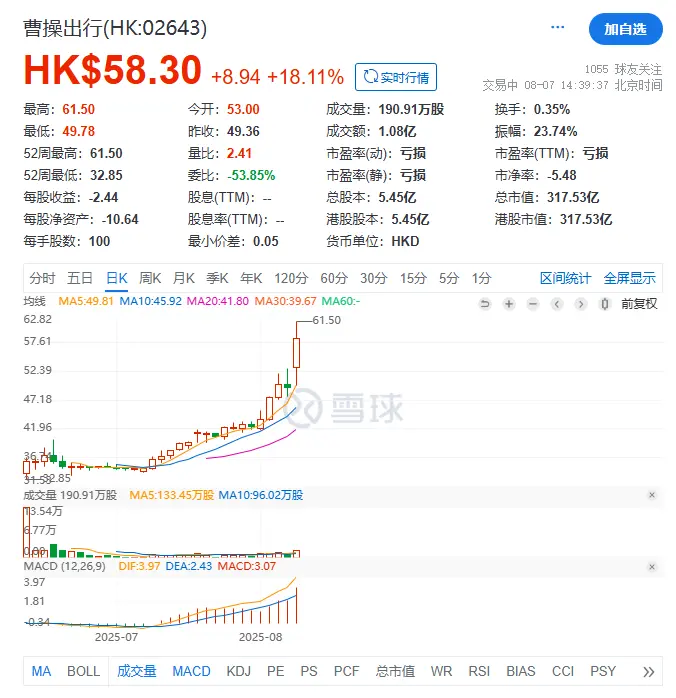Click the stock title 曹操出行(HK:02643)
The width and height of the screenshot is (676, 698).
click(x=115, y=28)
